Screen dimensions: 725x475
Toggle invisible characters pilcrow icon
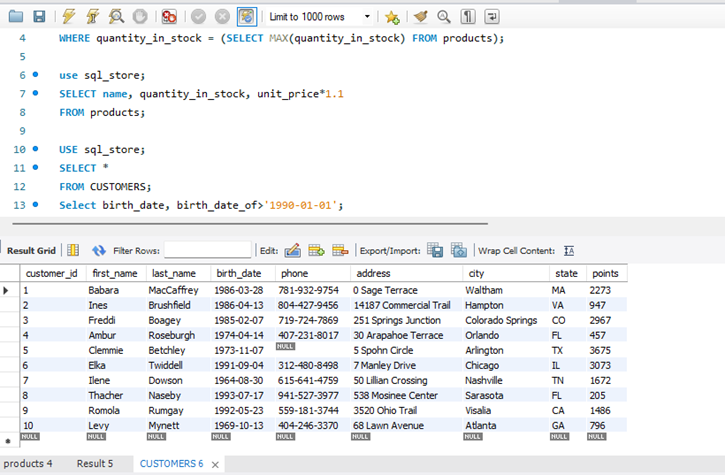pyautogui.click(x=468, y=17)
